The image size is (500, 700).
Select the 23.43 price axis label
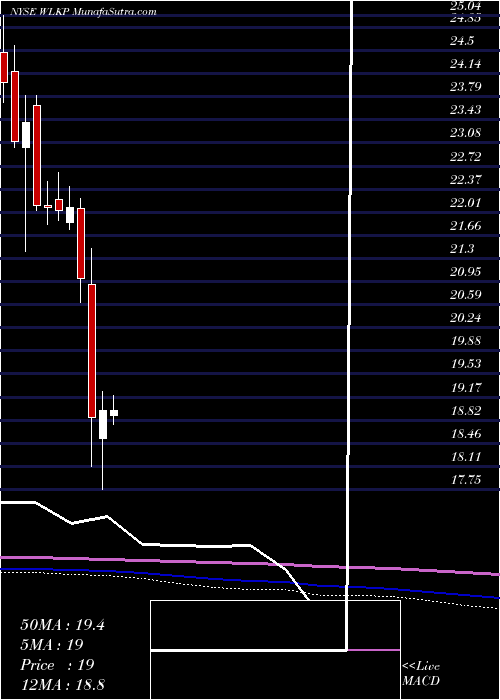[466, 109]
